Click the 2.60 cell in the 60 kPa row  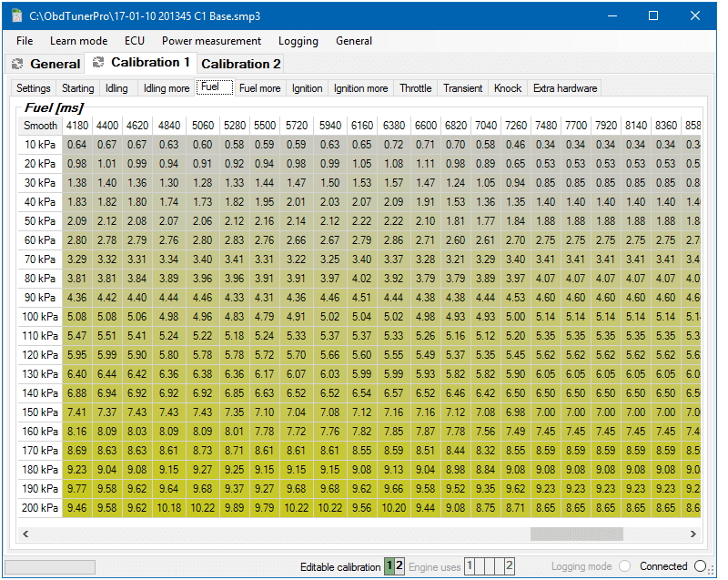point(456,240)
